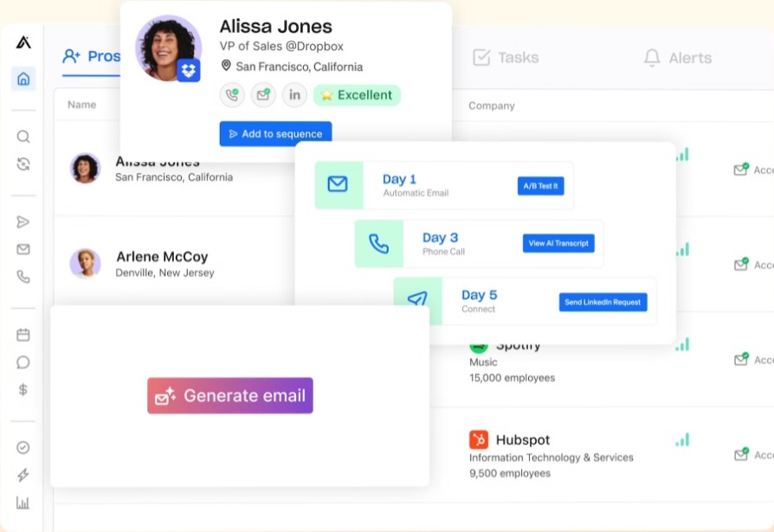Screen dimensions: 774x532
Task: Open the search magnifier in sidebar
Action: click(x=23, y=137)
